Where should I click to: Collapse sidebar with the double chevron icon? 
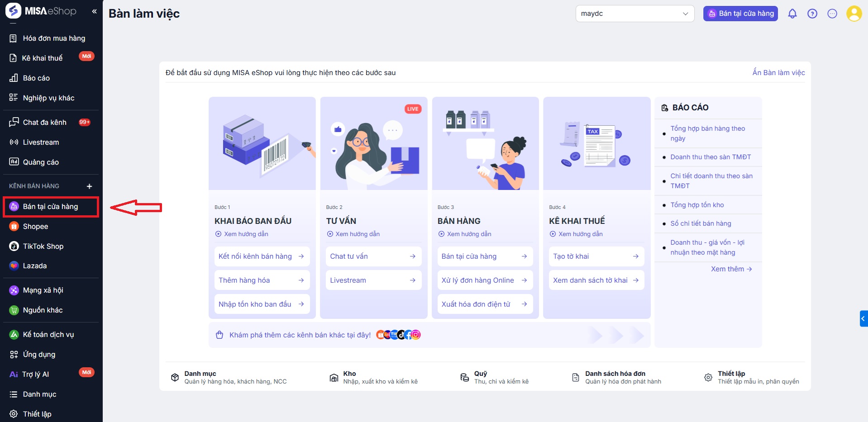tap(94, 11)
